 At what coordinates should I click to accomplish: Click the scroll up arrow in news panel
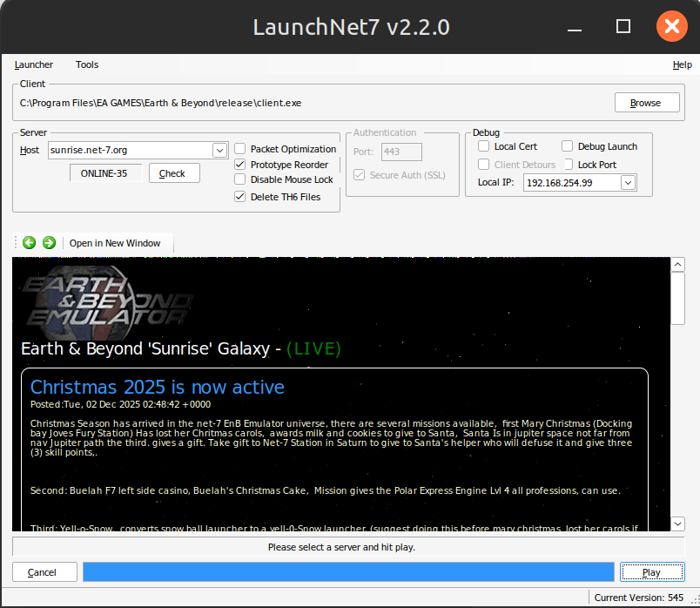click(677, 265)
